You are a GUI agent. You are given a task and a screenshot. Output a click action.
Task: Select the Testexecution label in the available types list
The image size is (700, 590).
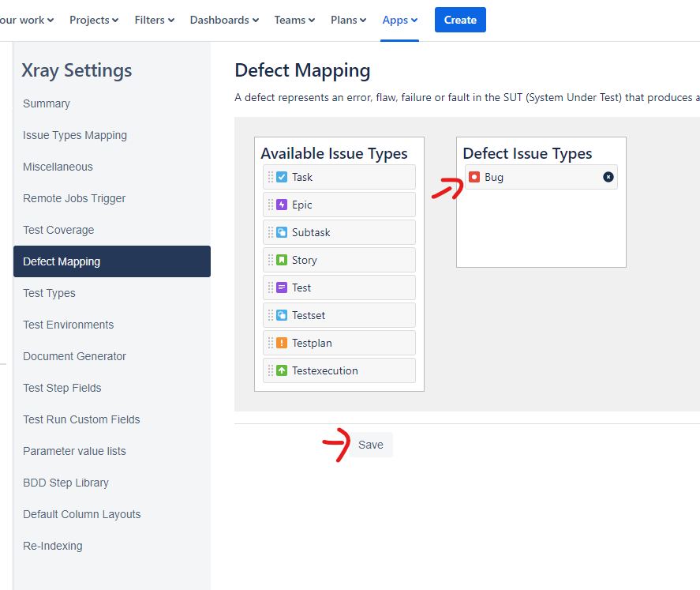[325, 370]
